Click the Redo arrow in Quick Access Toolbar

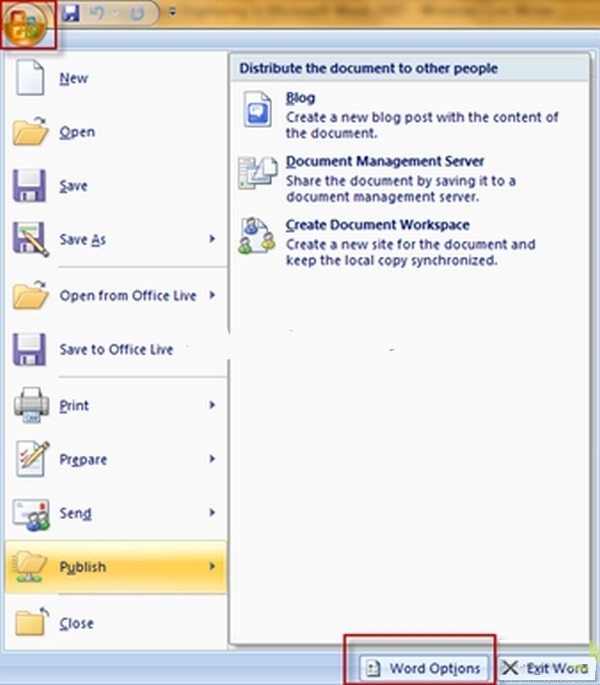[x=138, y=14]
